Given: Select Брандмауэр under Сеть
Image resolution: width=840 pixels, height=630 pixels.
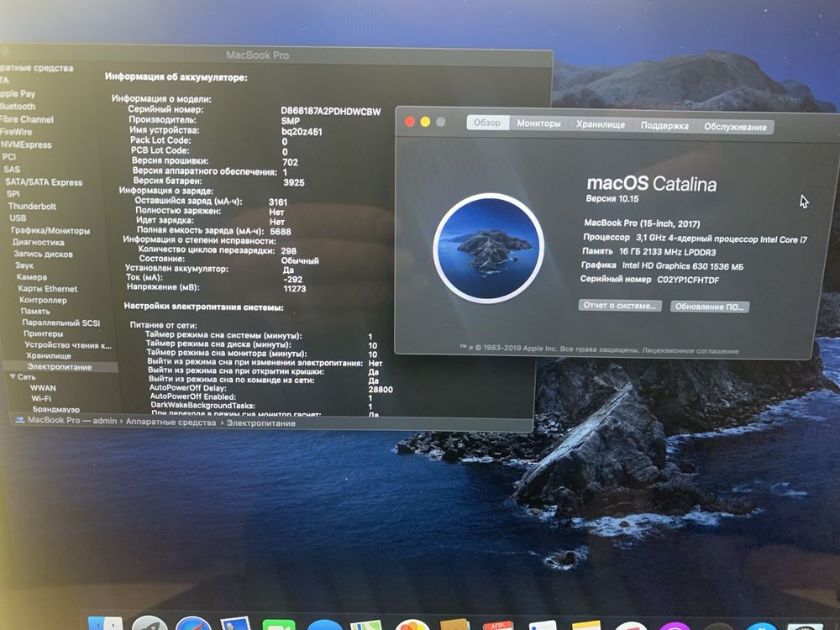Looking at the screenshot, I should click(55, 409).
